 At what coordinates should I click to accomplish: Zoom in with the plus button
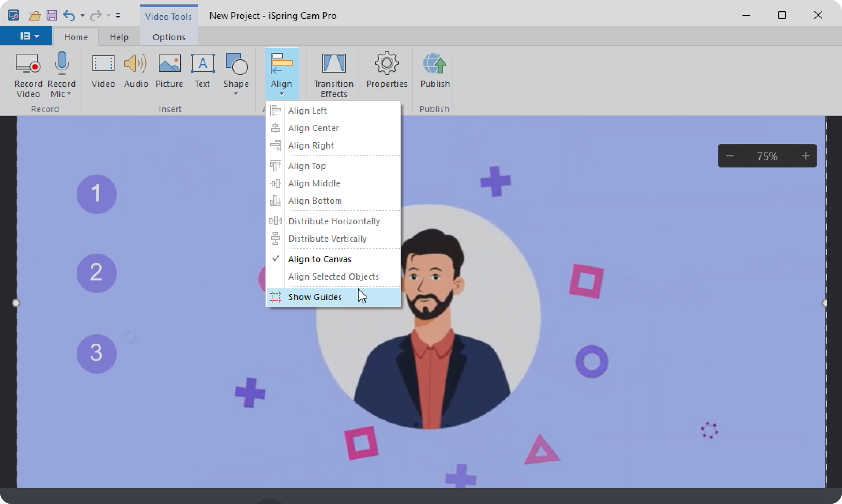pyautogui.click(x=805, y=156)
